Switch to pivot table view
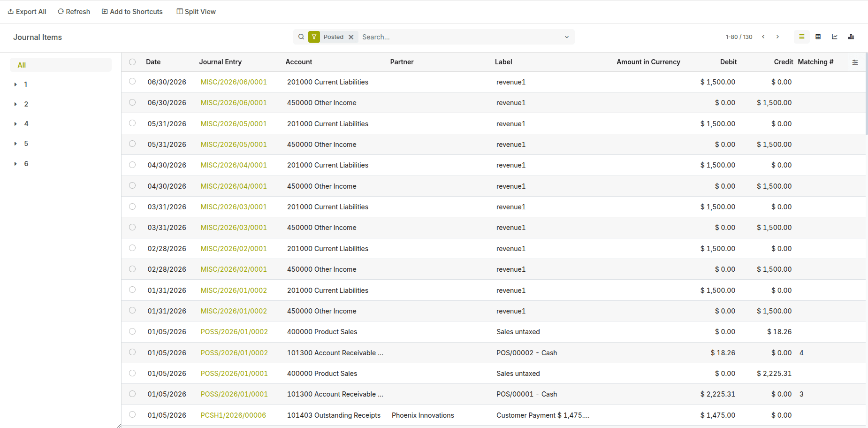 818,37
